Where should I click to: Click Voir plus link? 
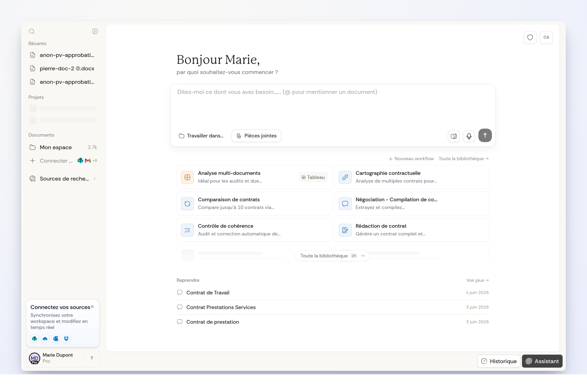477,280
